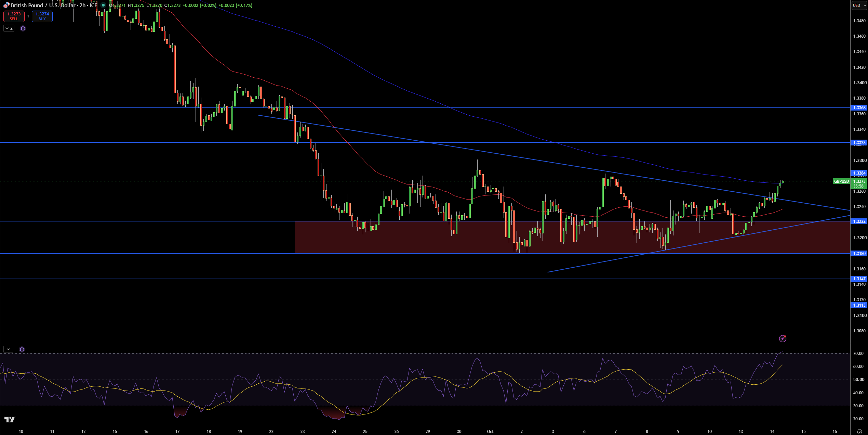Click the purple refresh icon in RSI pane
The height and width of the screenshot is (435, 868).
(x=22, y=349)
